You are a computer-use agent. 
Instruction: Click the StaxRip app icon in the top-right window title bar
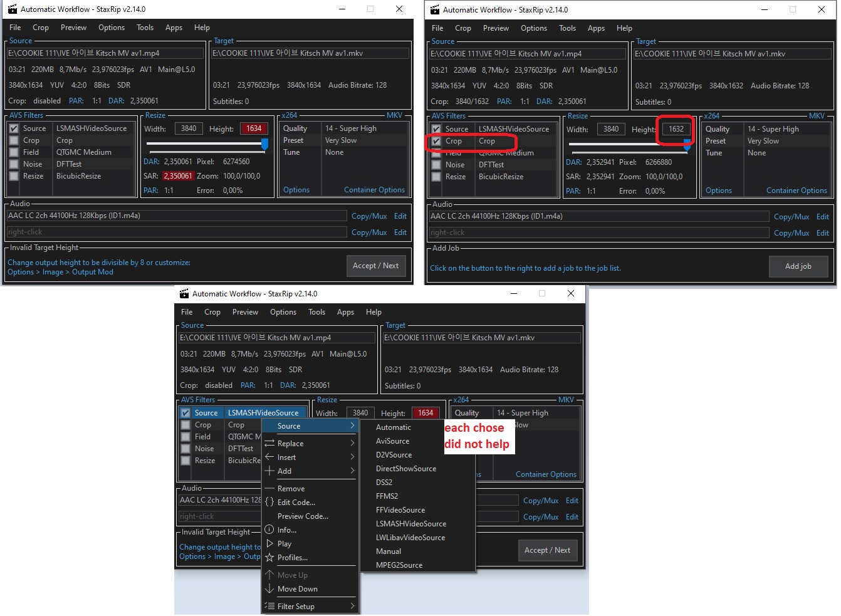(435, 9)
